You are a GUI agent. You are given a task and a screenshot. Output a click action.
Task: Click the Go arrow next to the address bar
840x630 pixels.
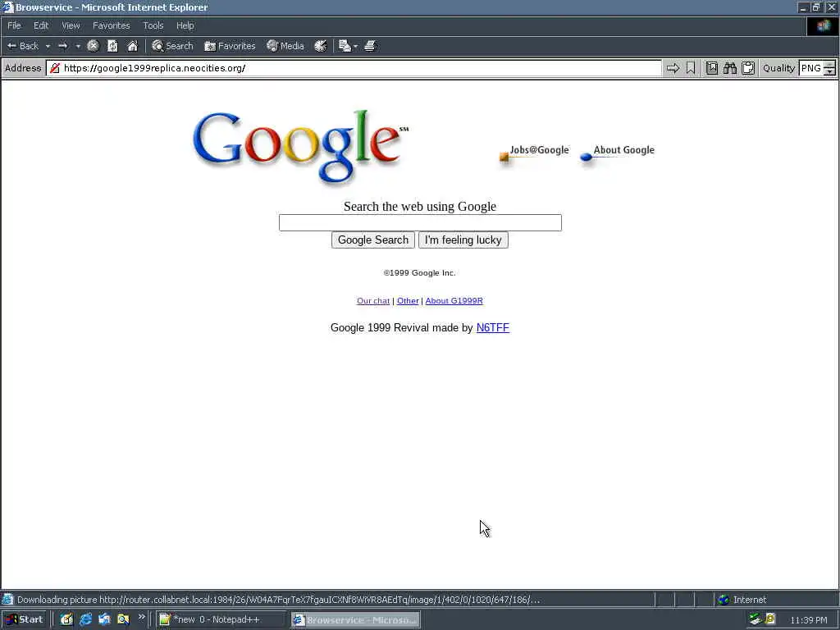pos(673,68)
